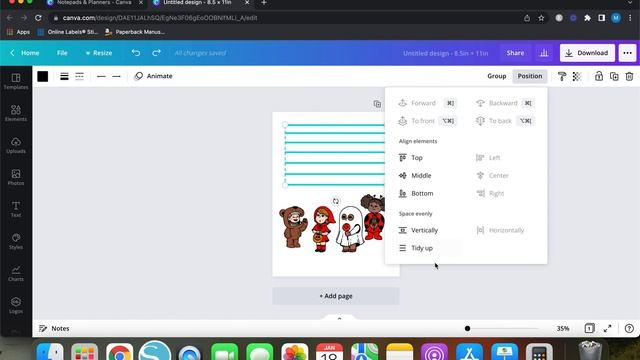Click the zoom slider handle
Screen dimensions: 640x360
tap(467, 328)
